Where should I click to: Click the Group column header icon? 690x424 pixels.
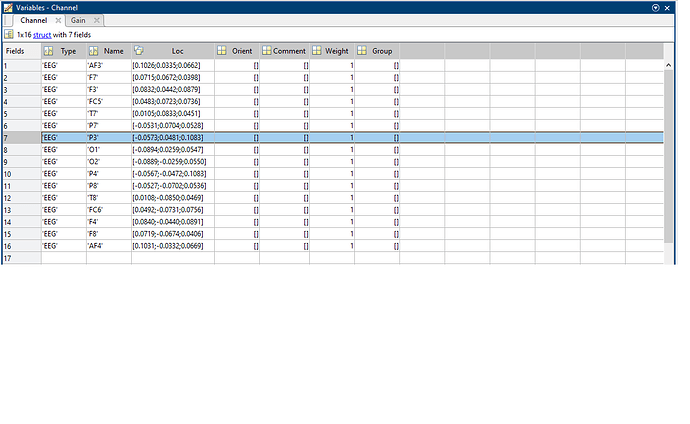[362, 51]
